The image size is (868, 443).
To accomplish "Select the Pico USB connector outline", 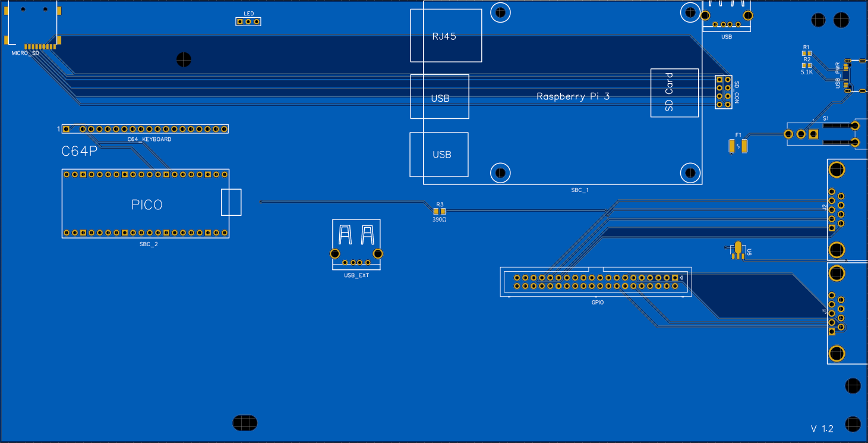I will pyautogui.click(x=231, y=202).
